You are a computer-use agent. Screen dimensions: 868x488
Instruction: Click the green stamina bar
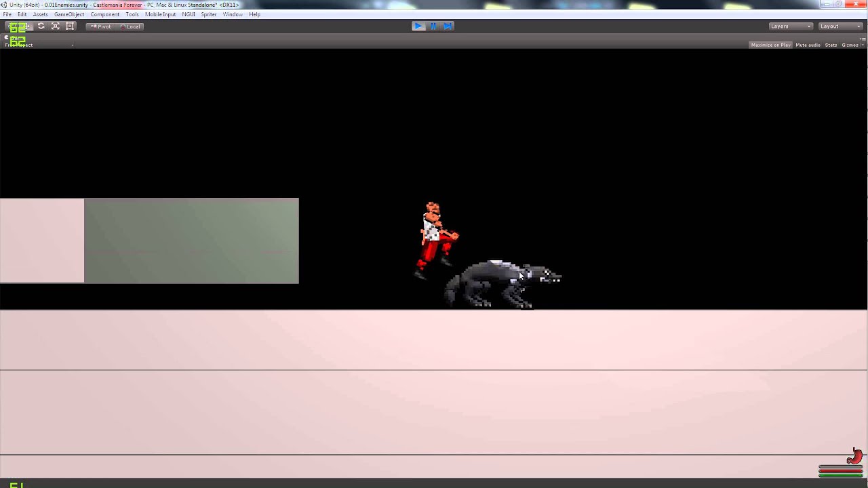point(840,475)
